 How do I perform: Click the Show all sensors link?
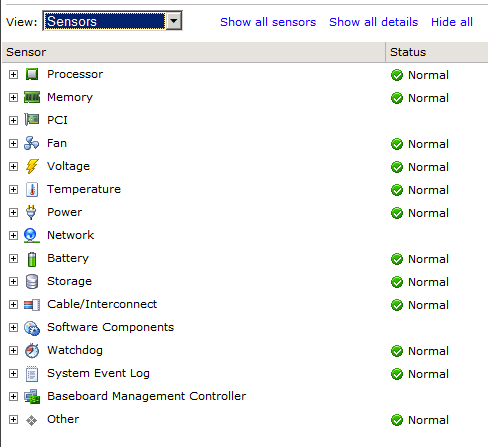click(x=268, y=22)
